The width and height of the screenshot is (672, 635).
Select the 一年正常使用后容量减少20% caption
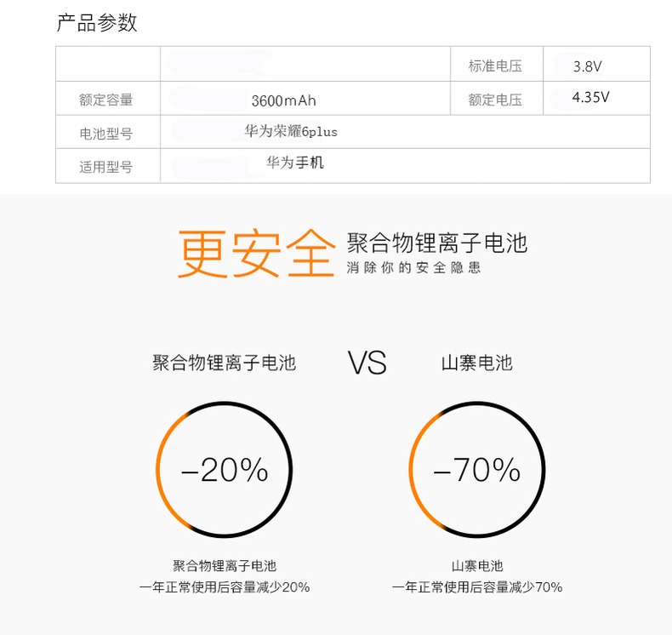[x=225, y=587]
